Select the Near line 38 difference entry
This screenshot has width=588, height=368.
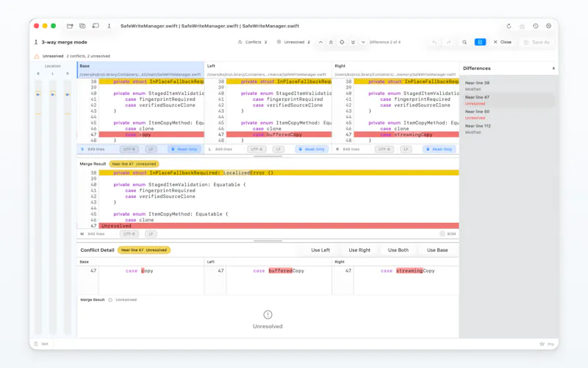[508, 85]
